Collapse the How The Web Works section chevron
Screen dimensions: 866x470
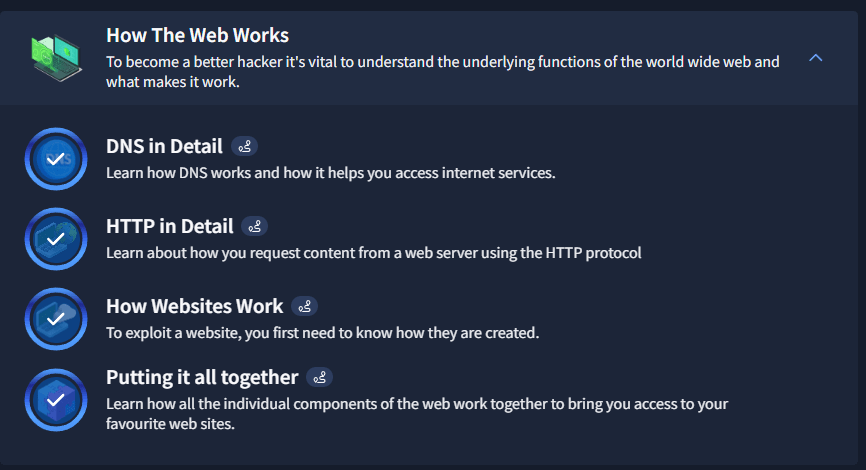(815, 58)
